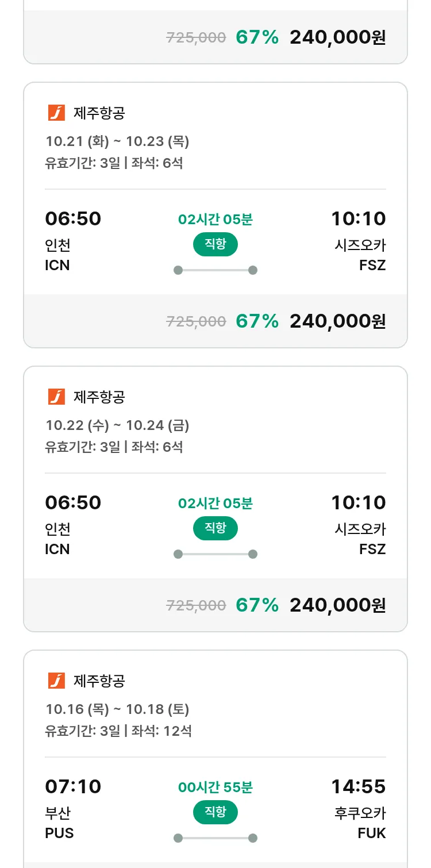Image resolution: width=431 pixels, height=868 pixels.
Task: Click the route line indicator on the 10.21 flight
Action: click(x=215, y=270)
